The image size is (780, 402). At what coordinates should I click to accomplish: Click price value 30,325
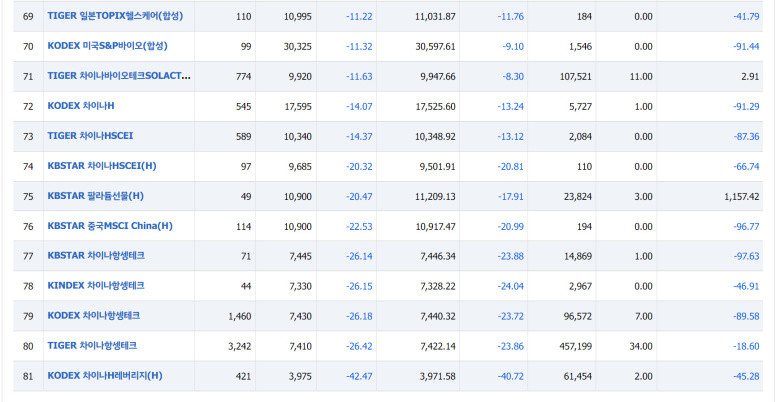click(298, 46)
